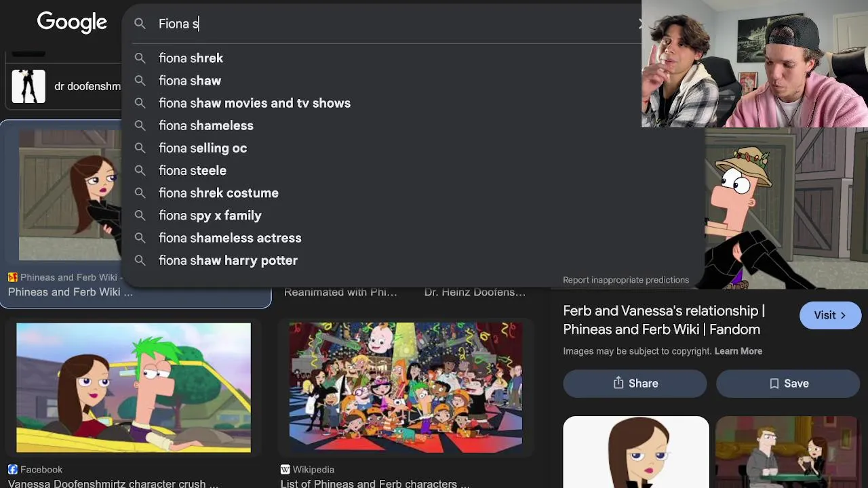Open Phineas and Ferb characters group thumbnail
This screenshot has width=868, height=488.
(x=406, y=388)
